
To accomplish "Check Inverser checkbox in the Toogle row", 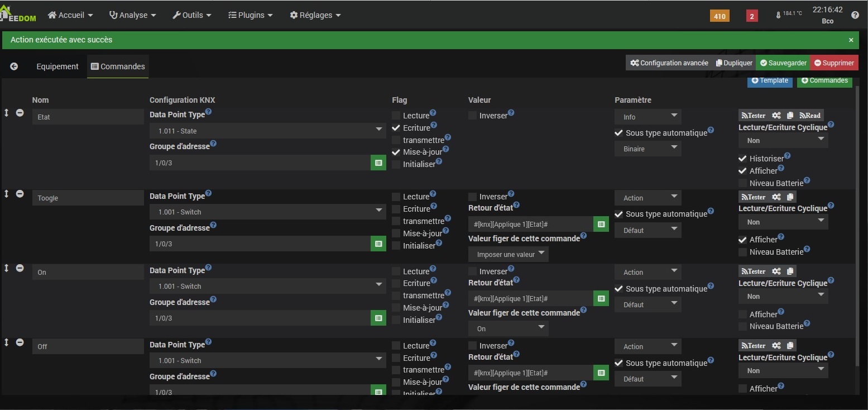I will pos(473,197).
